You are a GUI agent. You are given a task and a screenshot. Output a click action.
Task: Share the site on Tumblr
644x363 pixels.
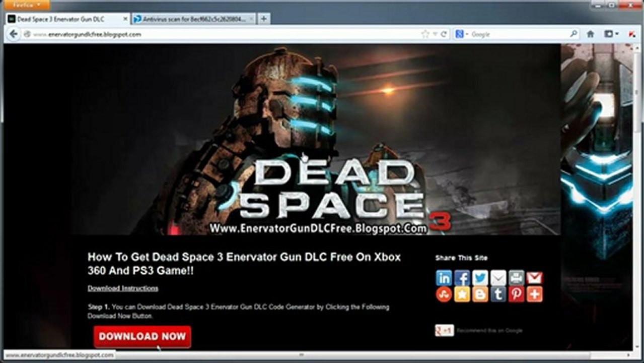pos(498,294)
